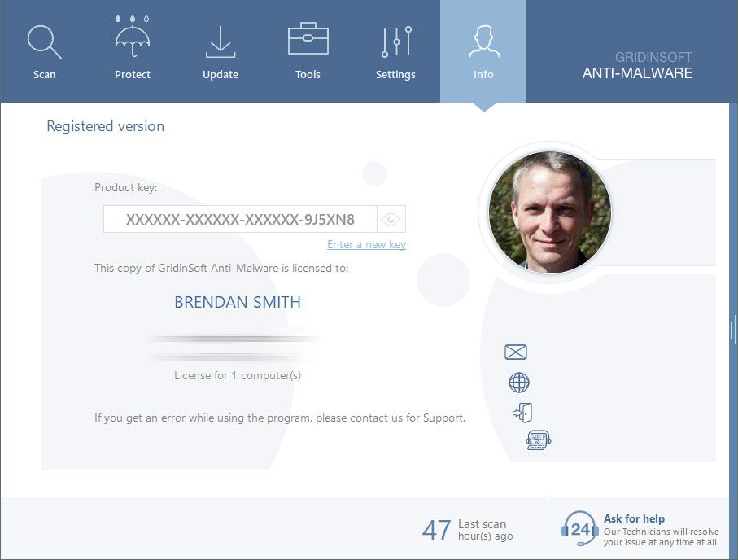Open the Update download section
The image size is (738, 560).
(x=220, y=51)
